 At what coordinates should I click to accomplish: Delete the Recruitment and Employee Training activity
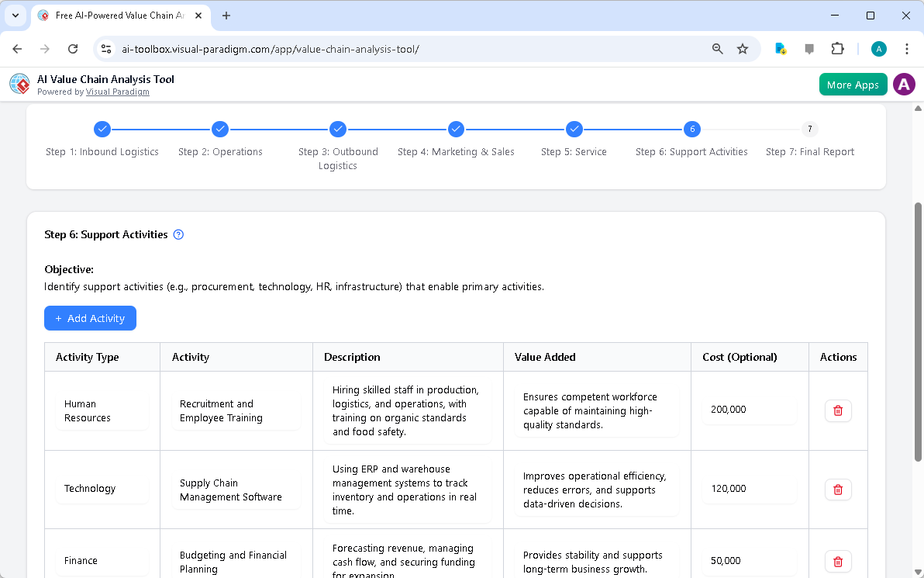point(837,410)
